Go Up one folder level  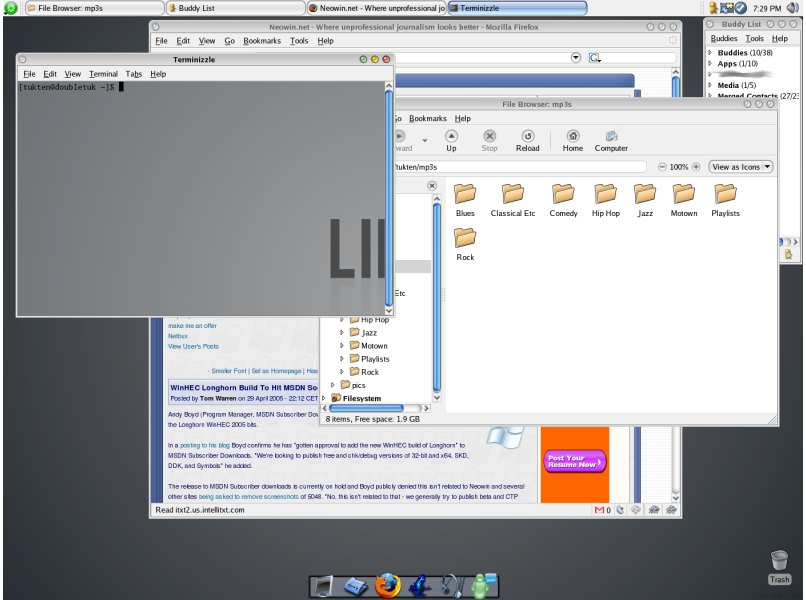click(451, 138)
